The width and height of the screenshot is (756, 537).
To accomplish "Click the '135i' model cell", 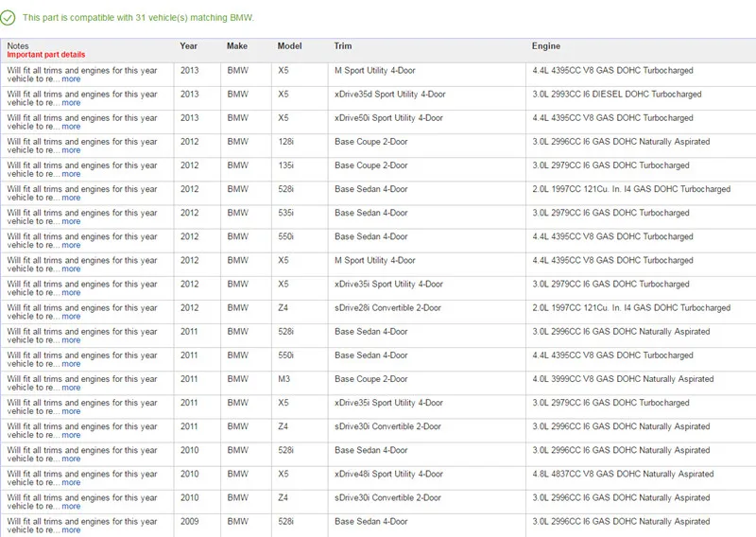I will point(286,165).
